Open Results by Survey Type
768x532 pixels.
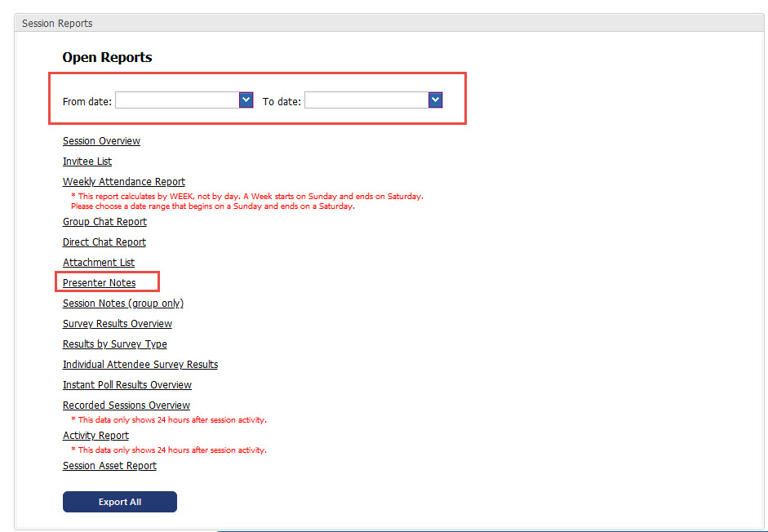tap(115, 344)
